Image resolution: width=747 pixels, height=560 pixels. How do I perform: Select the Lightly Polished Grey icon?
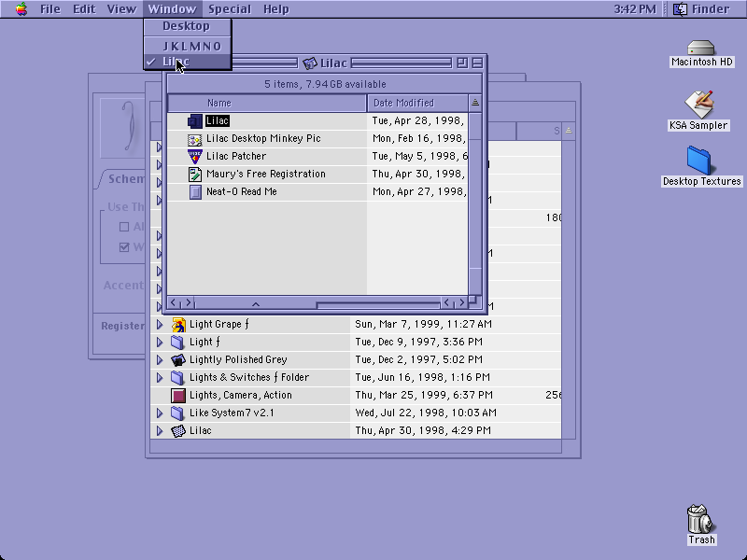178,360
